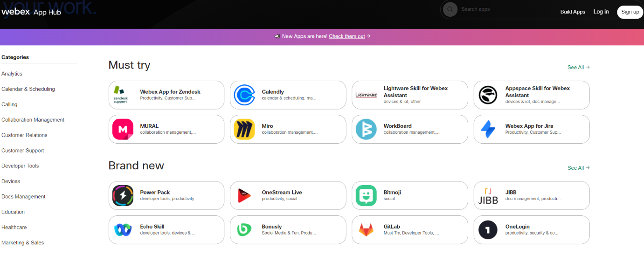The height and width of the screenshot is (256, 644).
Task: Click the WorkBoard logo icon
Action: [x=366, y=129]
